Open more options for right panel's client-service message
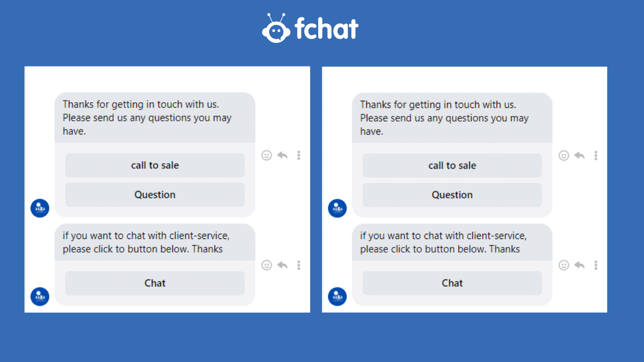The image size is (644, 362). [x=596, y=265]
